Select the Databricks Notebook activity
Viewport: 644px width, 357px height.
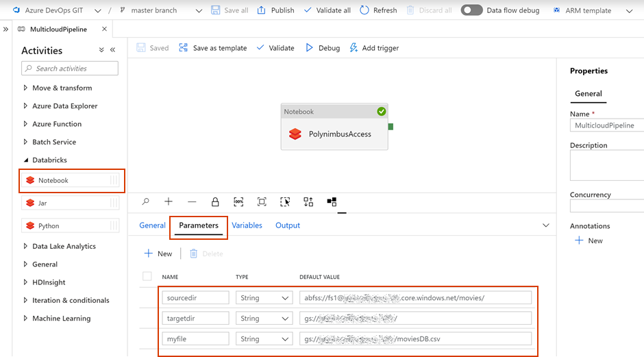click(x=71, y=180)
